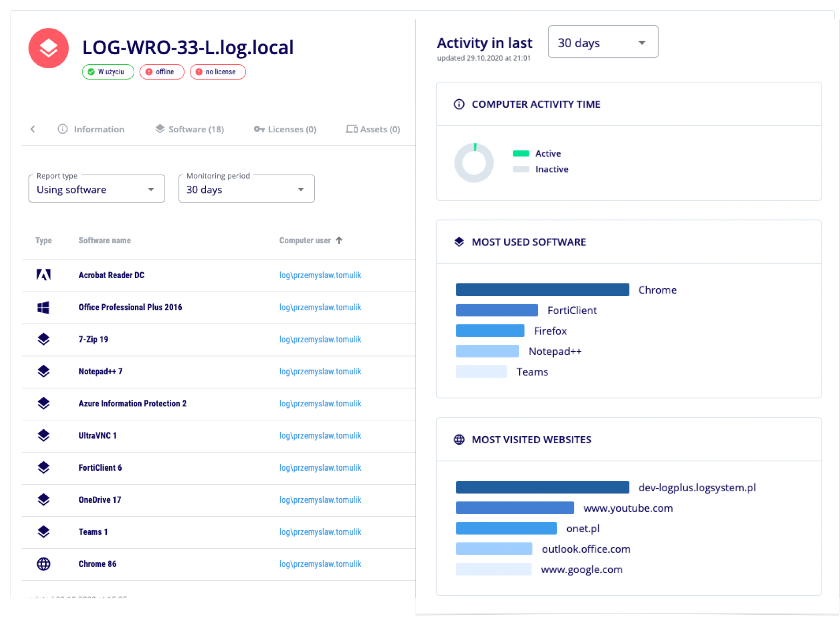
Task: Click the info icon in Computer Activity Time
Action: pos(459,104)
